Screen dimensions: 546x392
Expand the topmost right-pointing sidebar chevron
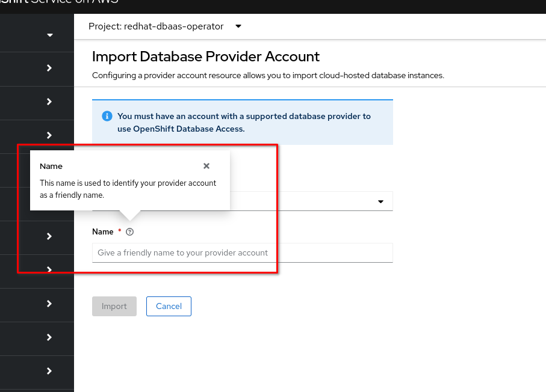pos(49,69)
